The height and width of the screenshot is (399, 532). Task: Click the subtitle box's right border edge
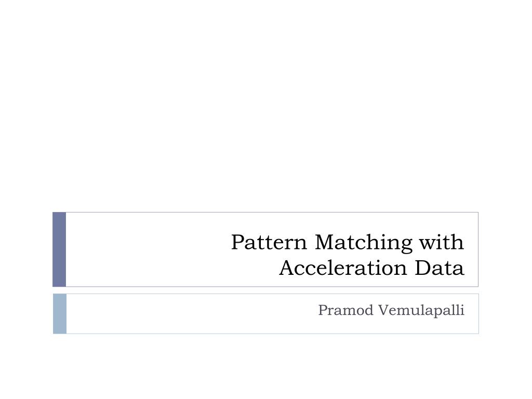[x=478, y=314]
